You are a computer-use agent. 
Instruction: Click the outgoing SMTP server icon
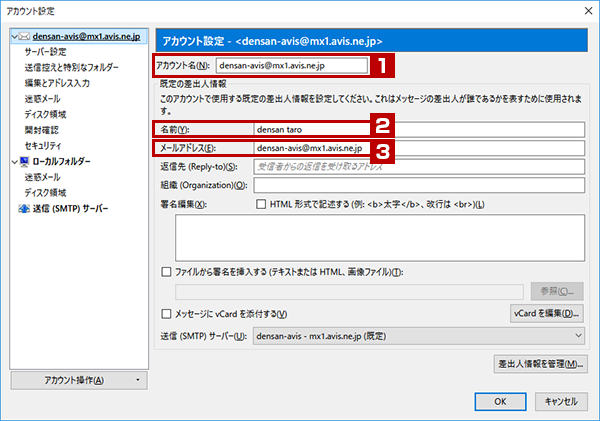[x=24, y=209]
